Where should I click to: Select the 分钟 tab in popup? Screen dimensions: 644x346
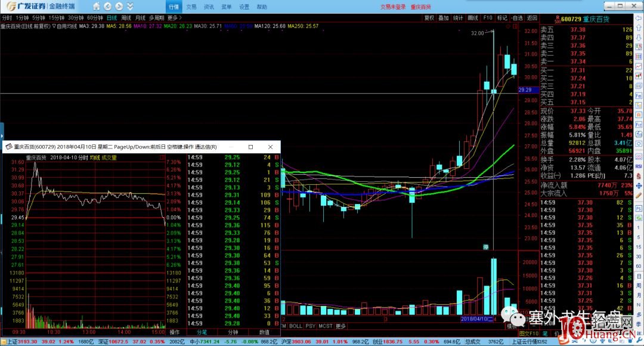click(233, 332)
